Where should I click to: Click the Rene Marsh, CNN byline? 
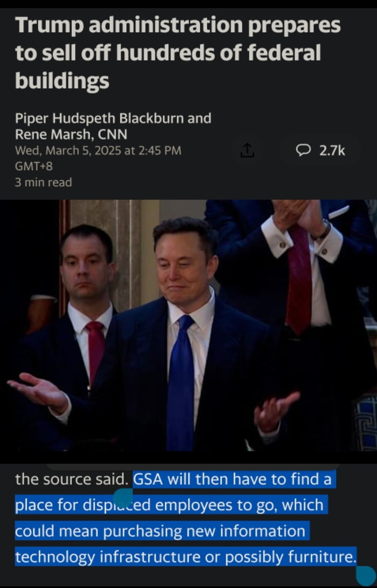[x=71, y=134]
